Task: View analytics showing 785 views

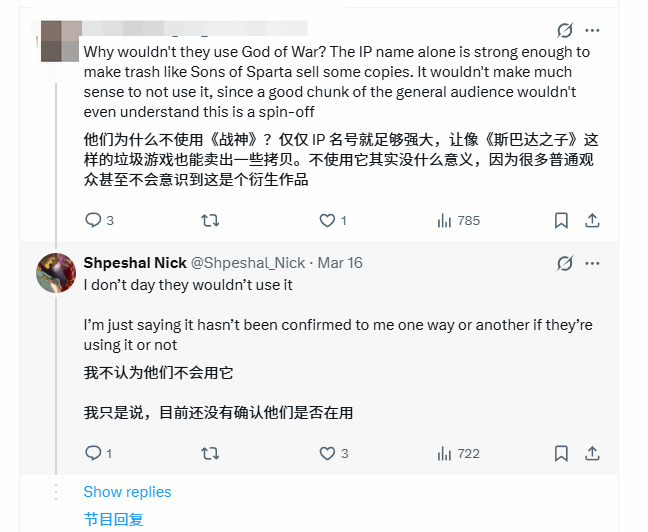Action: [445, 220]
